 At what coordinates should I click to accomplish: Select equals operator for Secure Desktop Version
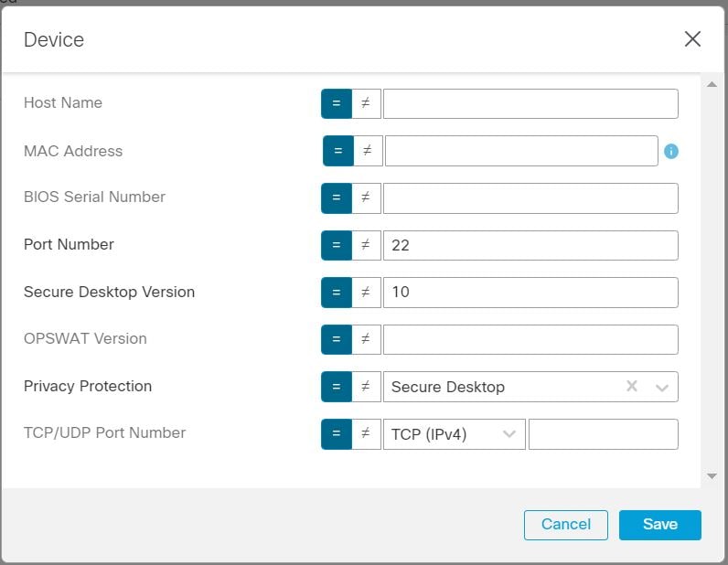[337, 293]
